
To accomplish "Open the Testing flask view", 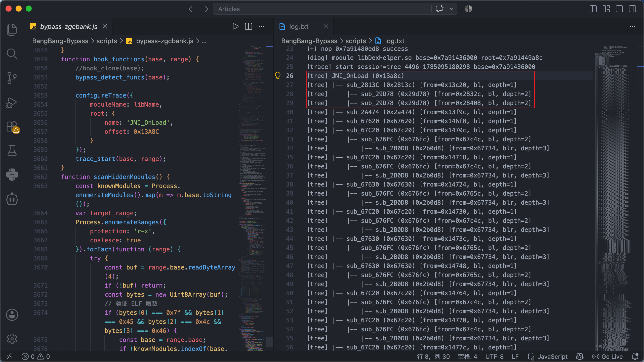I will coord(12,150).
